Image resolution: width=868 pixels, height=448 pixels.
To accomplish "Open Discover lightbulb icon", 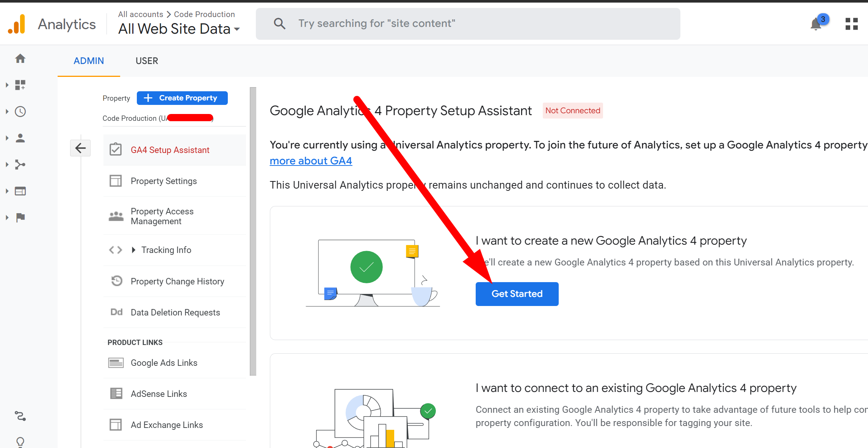I will tap(20, 442).
